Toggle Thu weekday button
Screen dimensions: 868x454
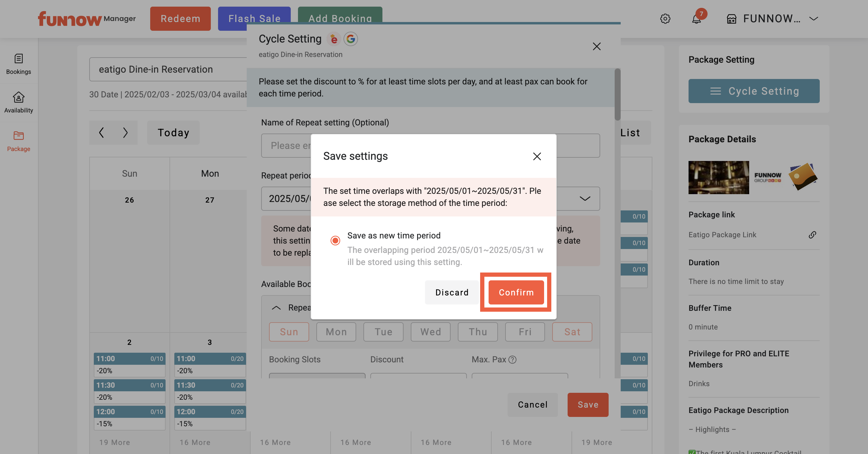pos(477,332)
